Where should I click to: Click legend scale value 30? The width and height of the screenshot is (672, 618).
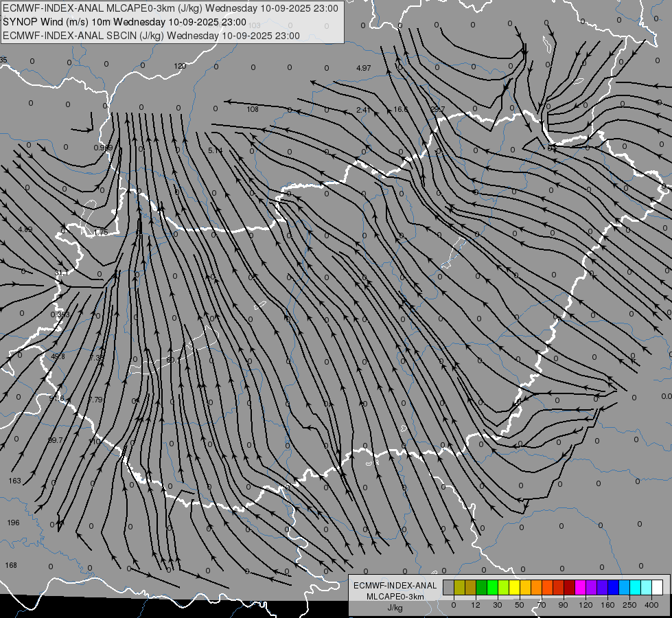click(498, 605)
